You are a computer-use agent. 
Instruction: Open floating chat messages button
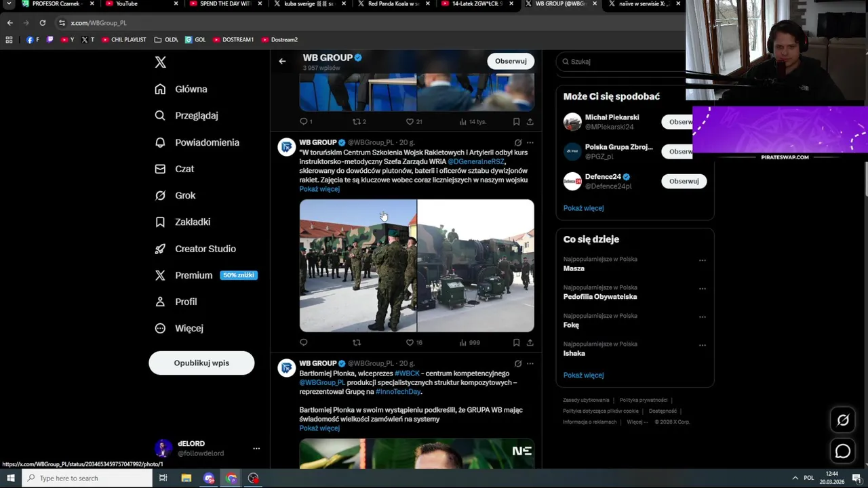(843, 451)
